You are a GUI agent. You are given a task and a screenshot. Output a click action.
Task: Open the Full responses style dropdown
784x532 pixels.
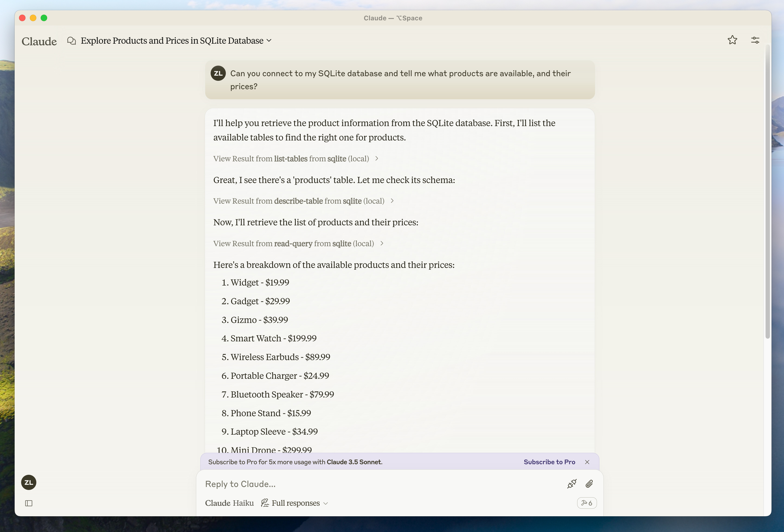[294, 503]
